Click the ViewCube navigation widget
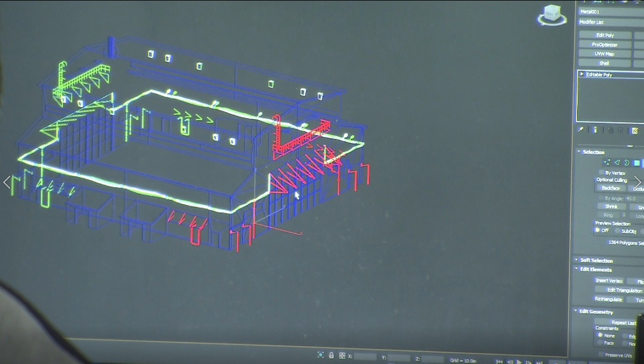Viewport: 644px width, 364px height. (551, 15)
